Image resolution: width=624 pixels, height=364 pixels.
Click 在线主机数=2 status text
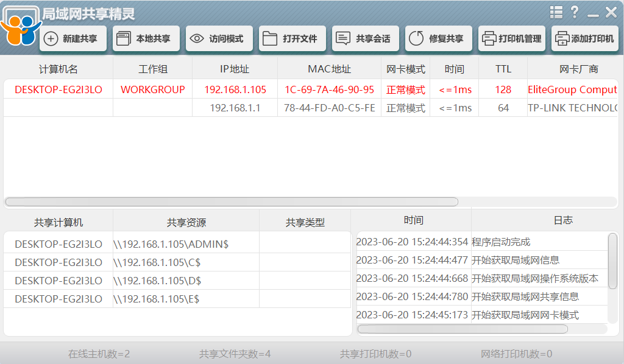click(x=99, y=354)
